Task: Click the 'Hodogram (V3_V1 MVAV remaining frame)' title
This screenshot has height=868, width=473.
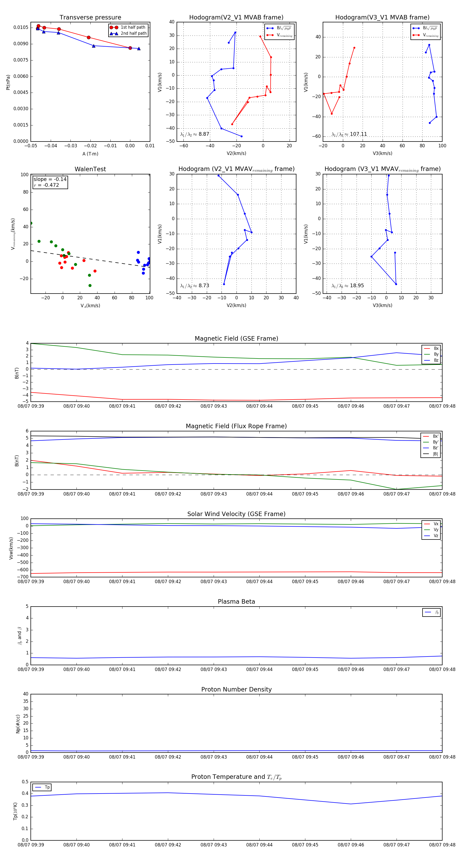Action: tap(382, 169)
